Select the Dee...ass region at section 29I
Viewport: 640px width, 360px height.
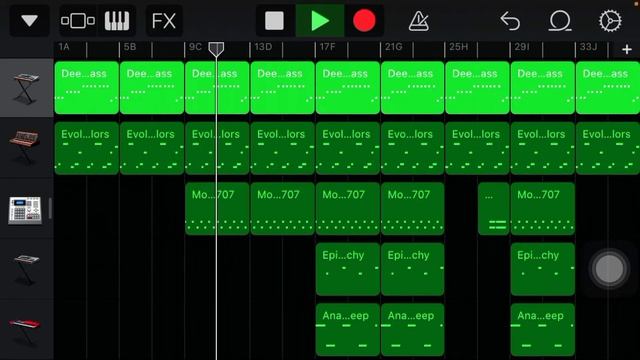(x=542, y=87)
